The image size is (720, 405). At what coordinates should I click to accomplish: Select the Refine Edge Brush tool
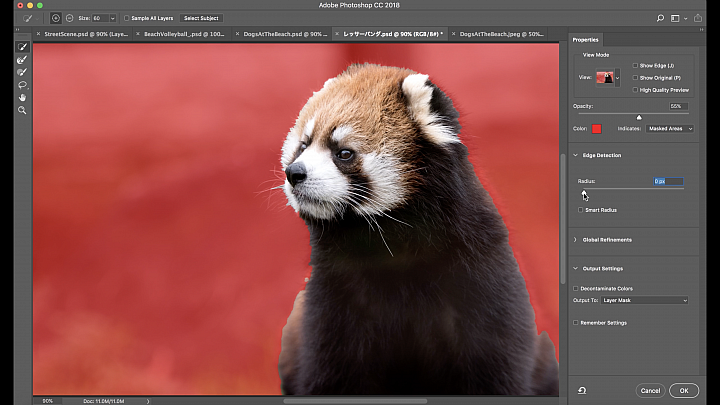22,60
